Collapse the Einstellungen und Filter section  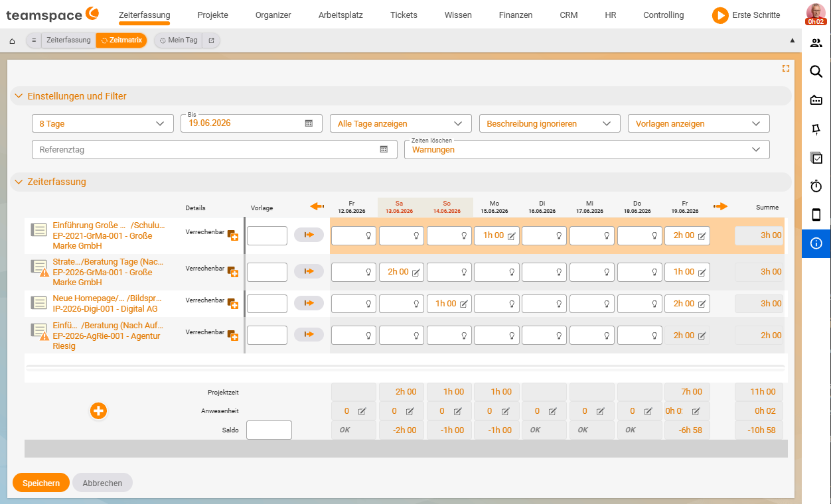[19, 96]
